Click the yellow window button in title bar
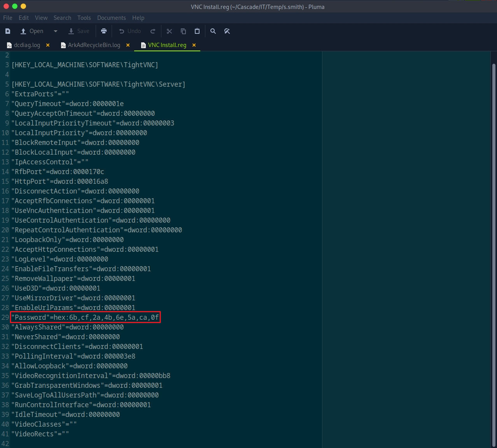Viewport: 497px width, 448px height. pos(23,6)
